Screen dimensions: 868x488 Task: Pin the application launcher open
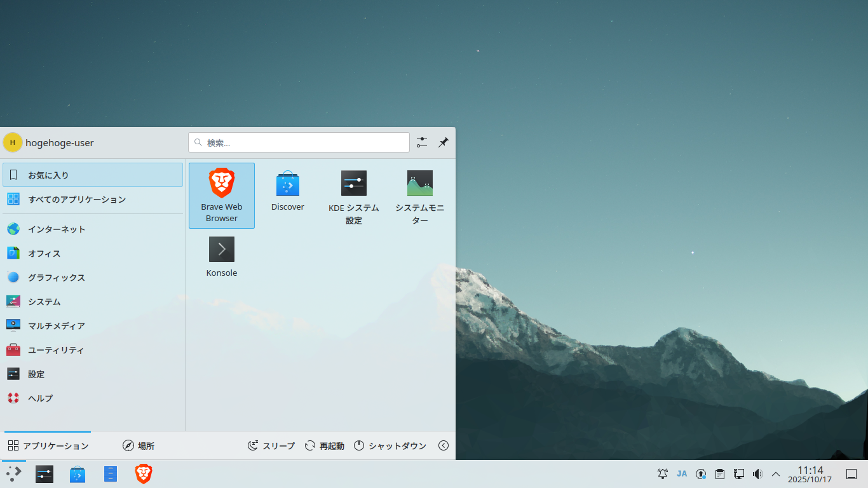(444, 142)
